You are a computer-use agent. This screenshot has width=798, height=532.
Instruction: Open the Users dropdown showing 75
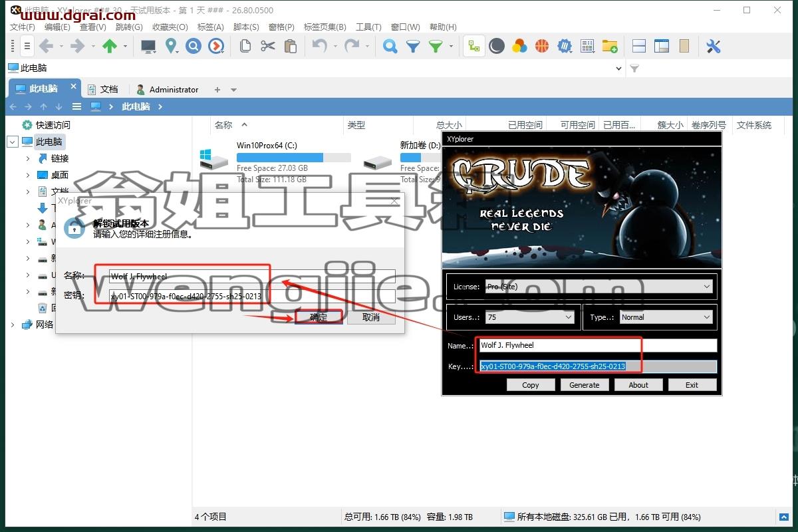click(530, 317)
